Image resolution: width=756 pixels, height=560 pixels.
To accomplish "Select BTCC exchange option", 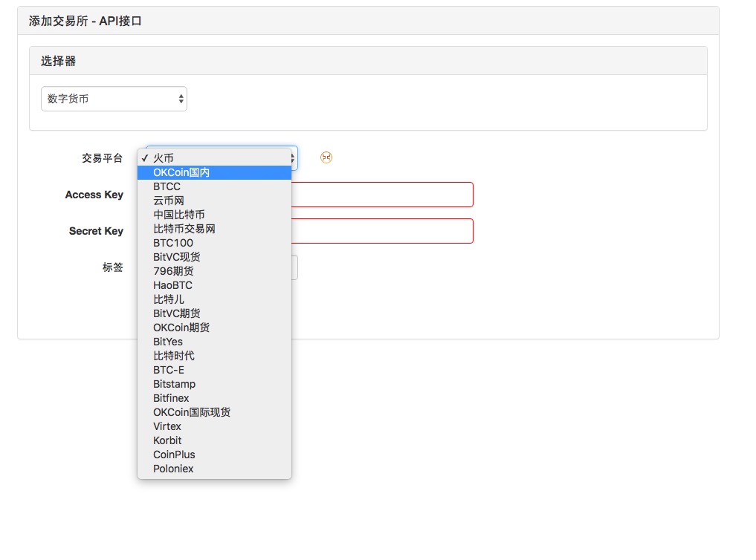I will pyautogui.click(x=215, y=186).
